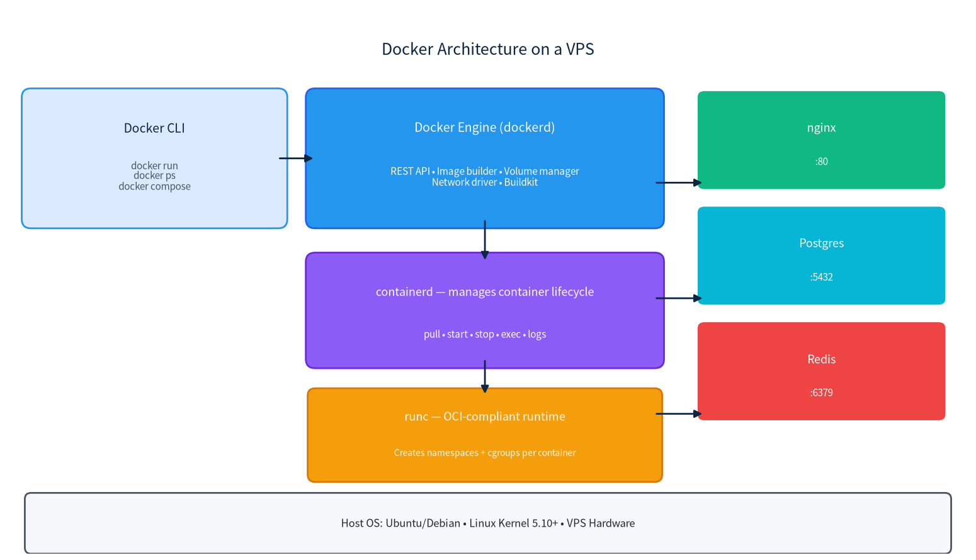The height and width of the screenshot is (560, 976).
Task: Select "runc — OCI-compliant runtime" heading
Action: pyautogui.click(x=485, y=417)
